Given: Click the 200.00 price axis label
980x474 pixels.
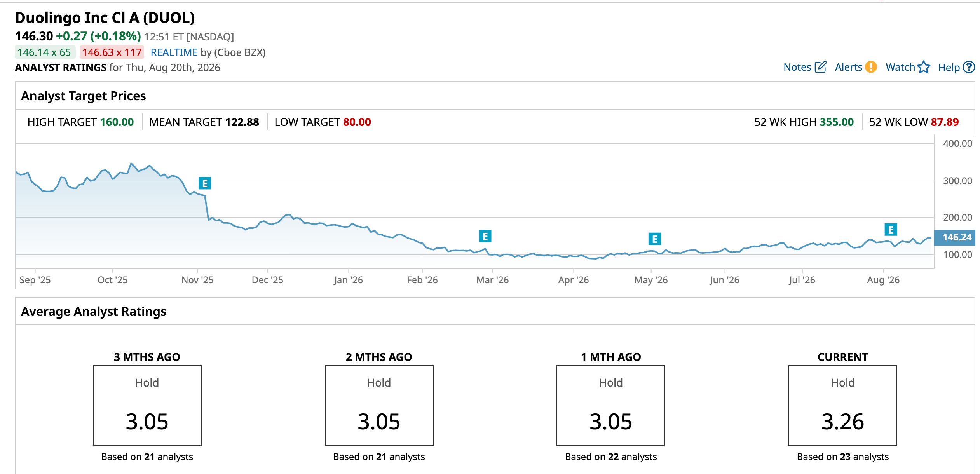Looking at the screenshot, I should 957,218.
